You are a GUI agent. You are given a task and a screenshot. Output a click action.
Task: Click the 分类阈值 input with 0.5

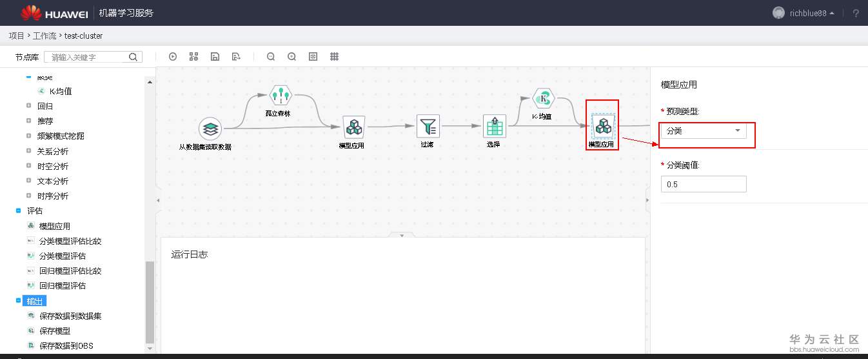click(x=704, y=184)
